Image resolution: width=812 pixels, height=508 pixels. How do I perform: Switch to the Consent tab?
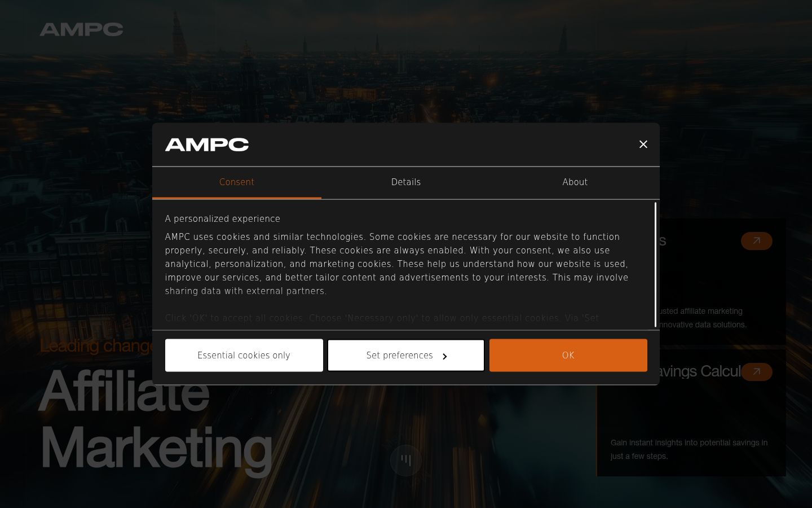tap(237, 182)
